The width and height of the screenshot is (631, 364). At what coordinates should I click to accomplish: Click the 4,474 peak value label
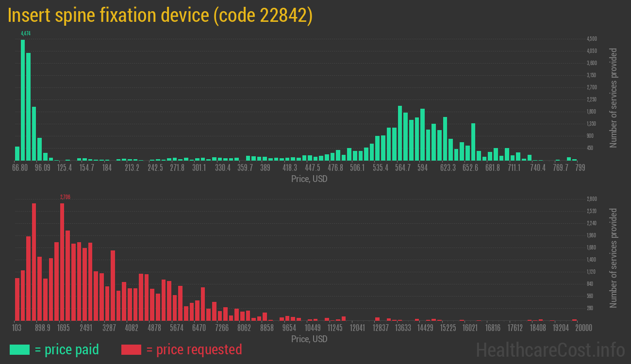coord(26,33)
